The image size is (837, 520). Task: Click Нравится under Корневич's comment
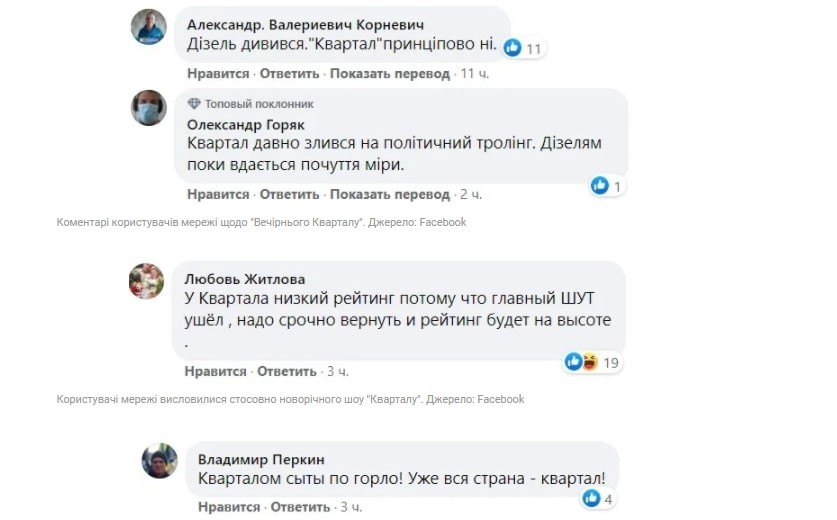(217, 73)
